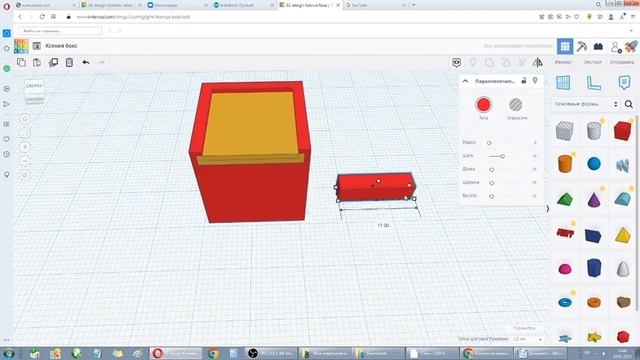The image size is (640, 360).
Task: Toggle the show-all view eye icon
Action: [456, 62]
